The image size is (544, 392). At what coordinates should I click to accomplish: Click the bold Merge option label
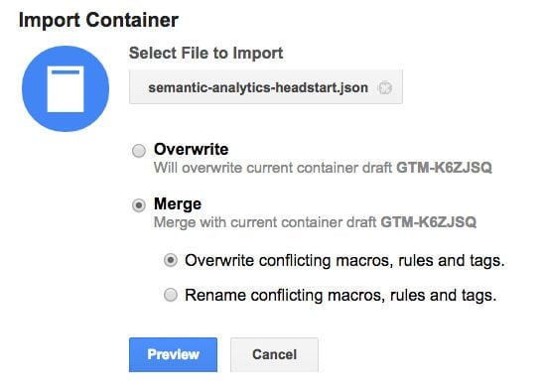point(178,204)
